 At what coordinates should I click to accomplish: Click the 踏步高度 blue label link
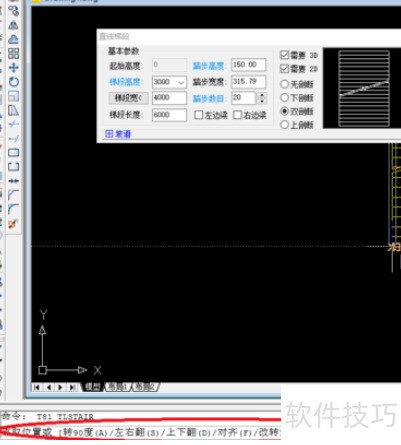click(208, 66)
